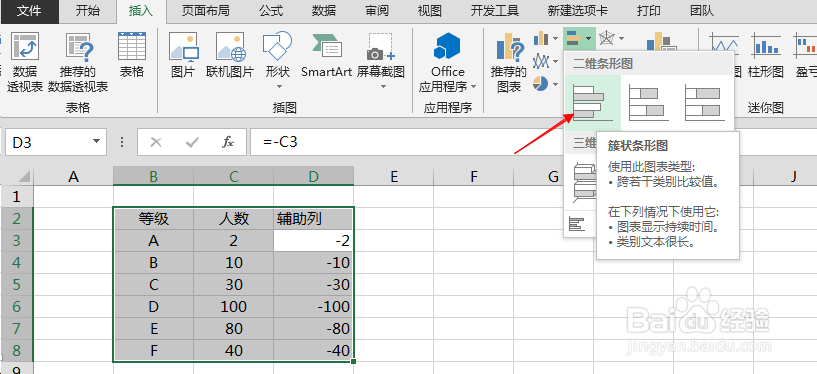The height and width of the screenshot is (374, 817).
Task: Choose the 2D clustered bar chart (簇状条形图)
Action: (x=592, y=103)
